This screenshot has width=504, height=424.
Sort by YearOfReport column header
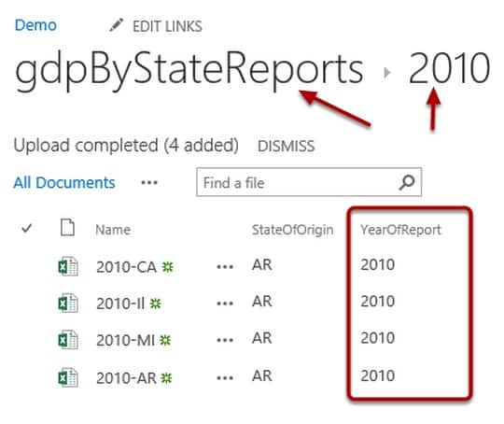pos(400,230)
